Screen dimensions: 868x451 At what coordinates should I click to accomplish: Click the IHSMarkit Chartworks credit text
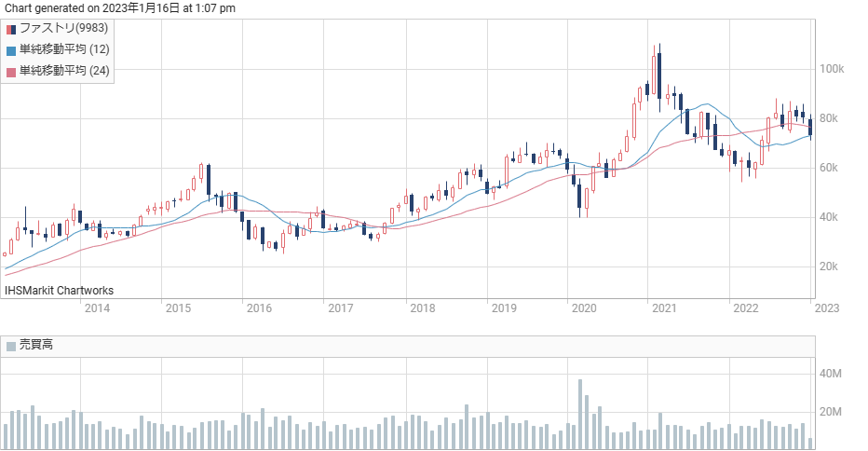(x=60, y=291)
